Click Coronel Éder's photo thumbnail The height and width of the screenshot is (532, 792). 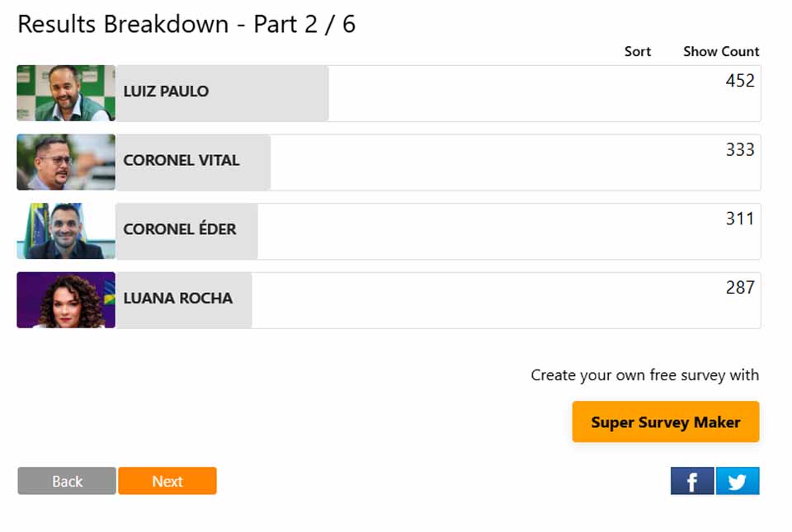(66, 231)
